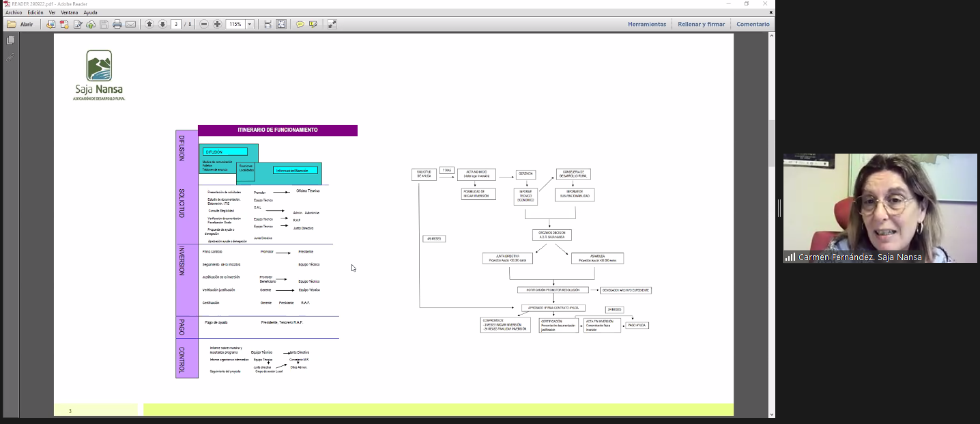The width and height of the screenshot is (980, 424).
Task: Open the Archivo menu
Action: (14, 12)
